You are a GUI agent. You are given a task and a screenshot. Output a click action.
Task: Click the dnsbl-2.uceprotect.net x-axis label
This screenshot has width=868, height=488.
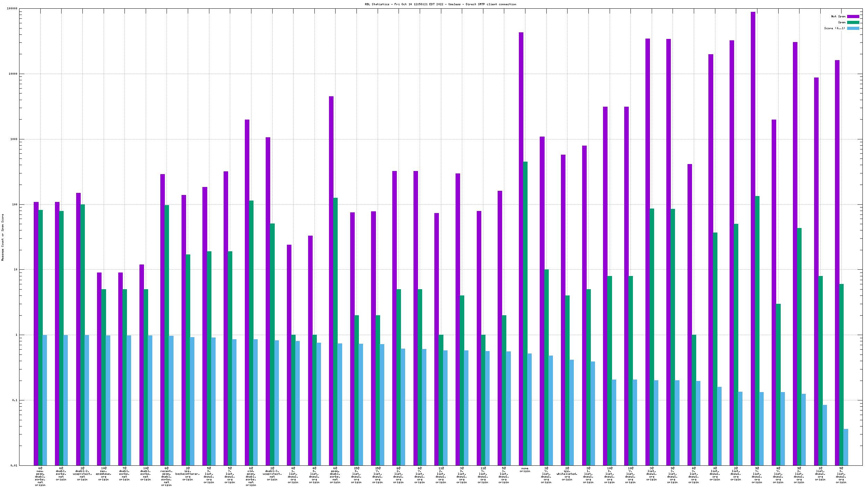click(82, 474)
